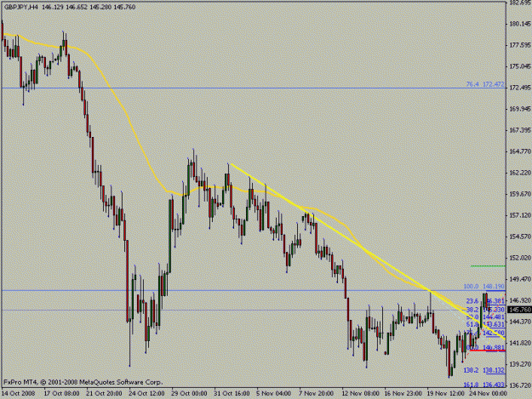
Task: Select the 149.470 price axis label
Action: coord(520,279)
